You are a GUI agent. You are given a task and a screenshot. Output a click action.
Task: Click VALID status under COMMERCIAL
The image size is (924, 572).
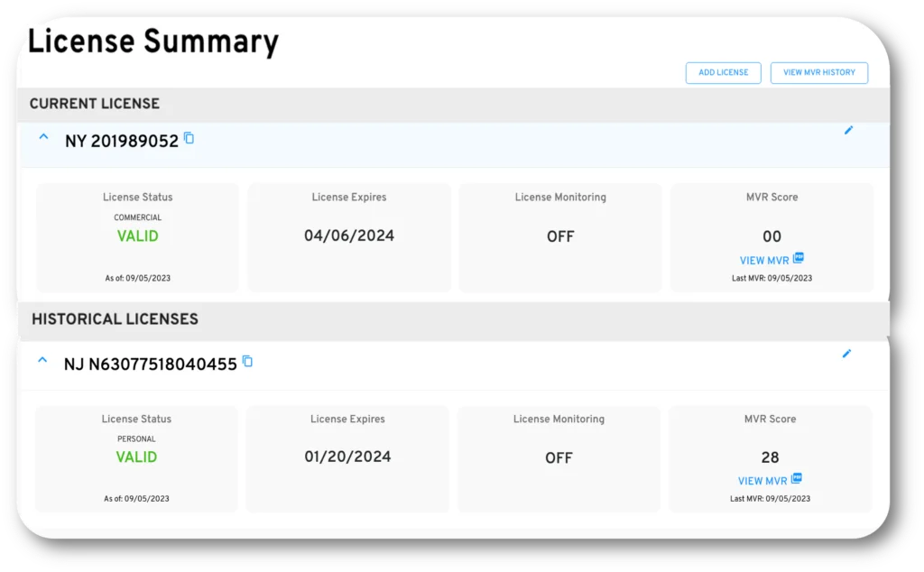137,236
